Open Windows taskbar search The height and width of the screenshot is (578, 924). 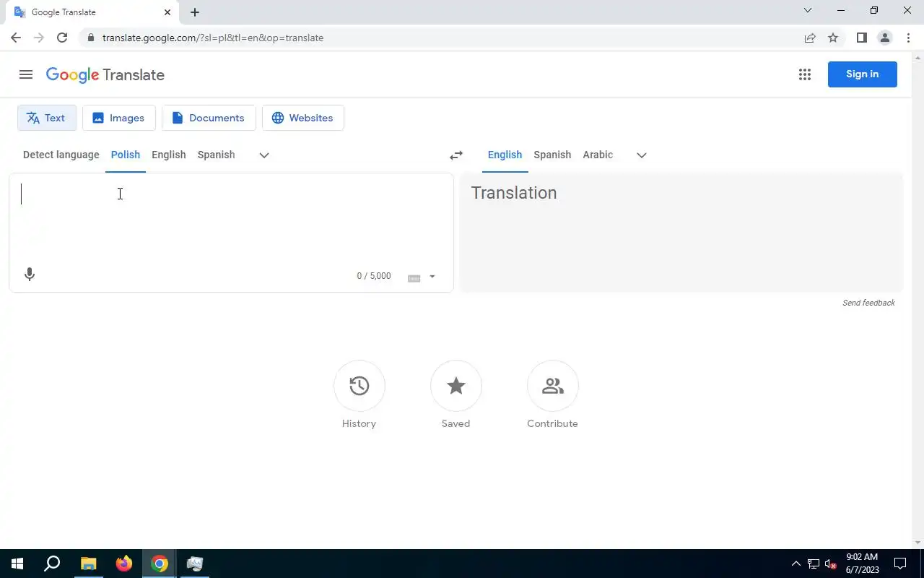click(52, 564)
